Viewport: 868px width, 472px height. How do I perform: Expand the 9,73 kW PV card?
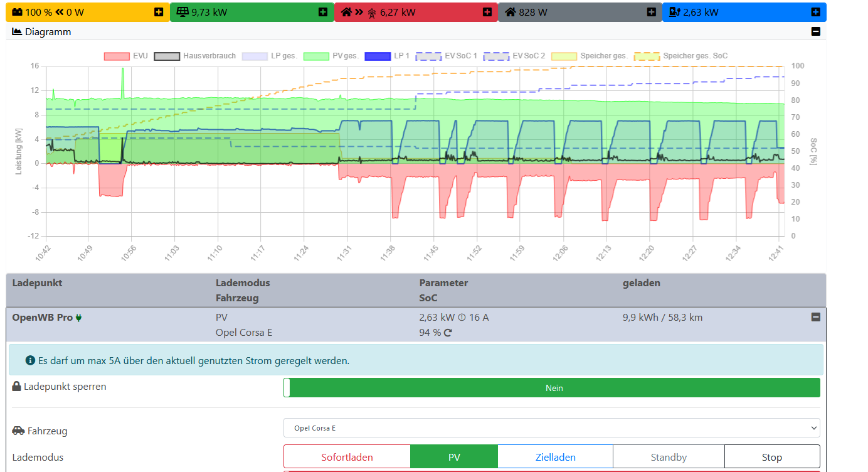coord(323,12)
